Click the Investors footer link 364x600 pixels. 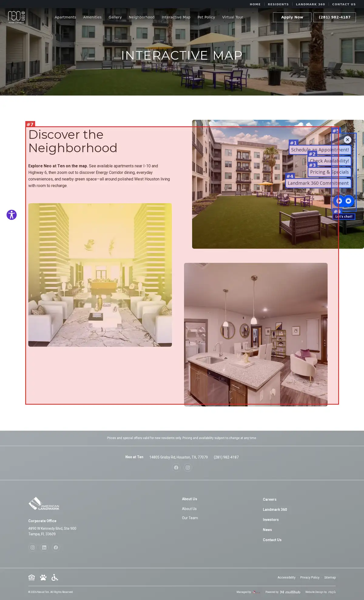pyautogui.click(x=271, y=520)
